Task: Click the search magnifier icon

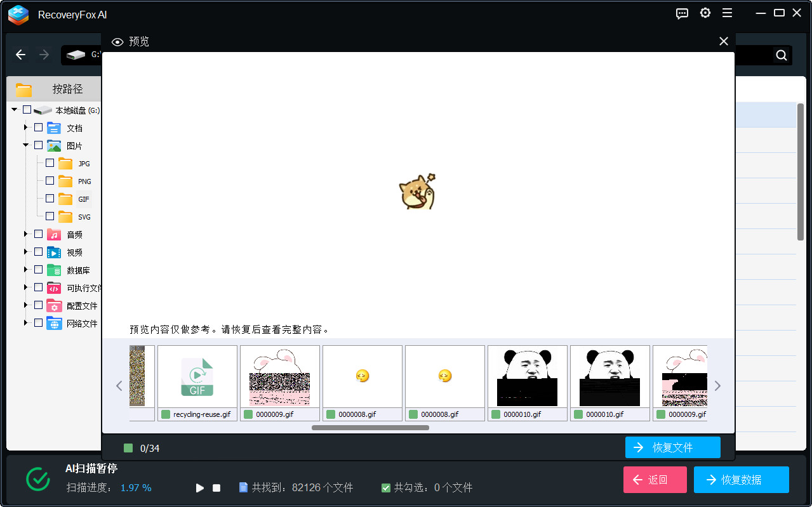Action: click(780, 55)
